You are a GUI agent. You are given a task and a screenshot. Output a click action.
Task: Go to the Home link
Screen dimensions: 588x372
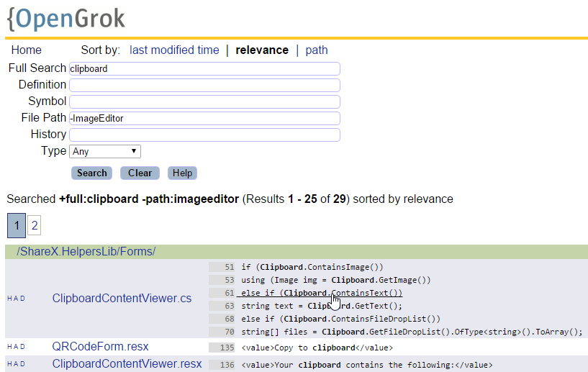[26, 50]
